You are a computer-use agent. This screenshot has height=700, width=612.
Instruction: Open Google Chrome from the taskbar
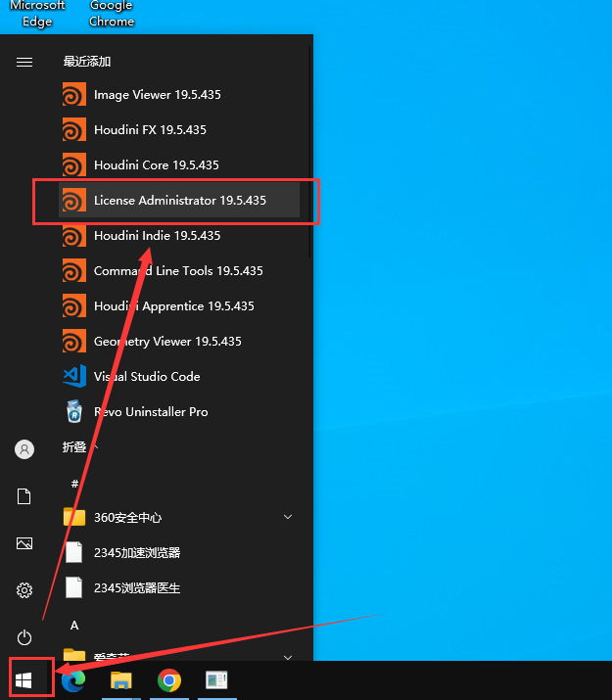(169, 680)
